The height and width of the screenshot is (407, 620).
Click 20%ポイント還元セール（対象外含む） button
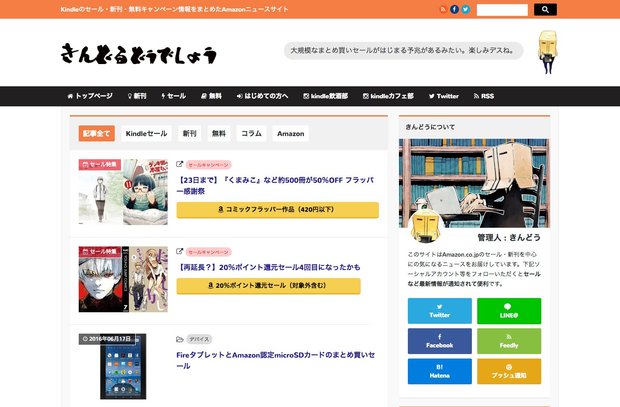point(268,286)
